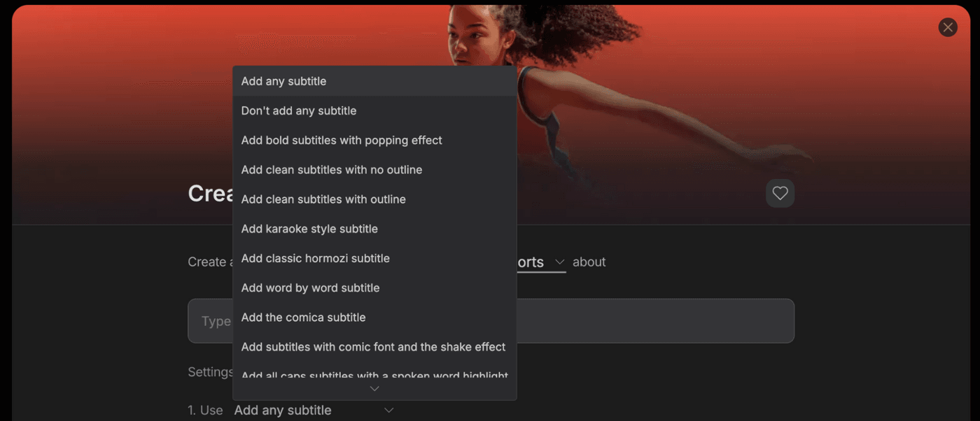Open the dropdown chevron beside 'about'
The width and height of the screenshot is (980, 421).
(x=559, y=262)
